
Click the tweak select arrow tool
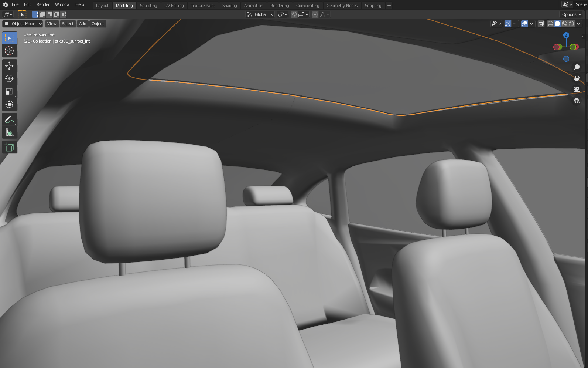point(22,14)
